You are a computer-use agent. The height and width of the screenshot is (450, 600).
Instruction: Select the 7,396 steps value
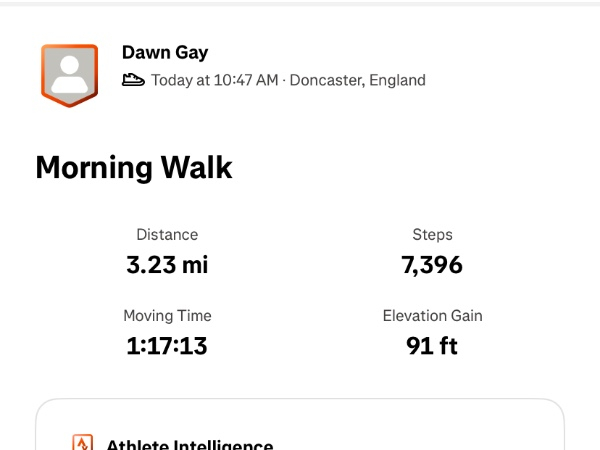(432, 265)
